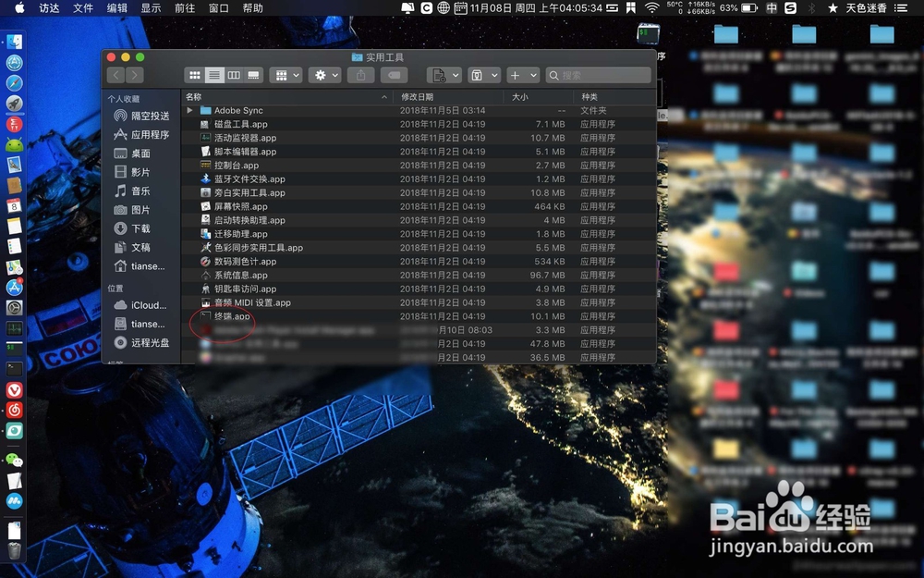The height and width of the screenshot is (578, 924).
Task: Open the new document toolbar dropdown
Action: click(444, 75)
